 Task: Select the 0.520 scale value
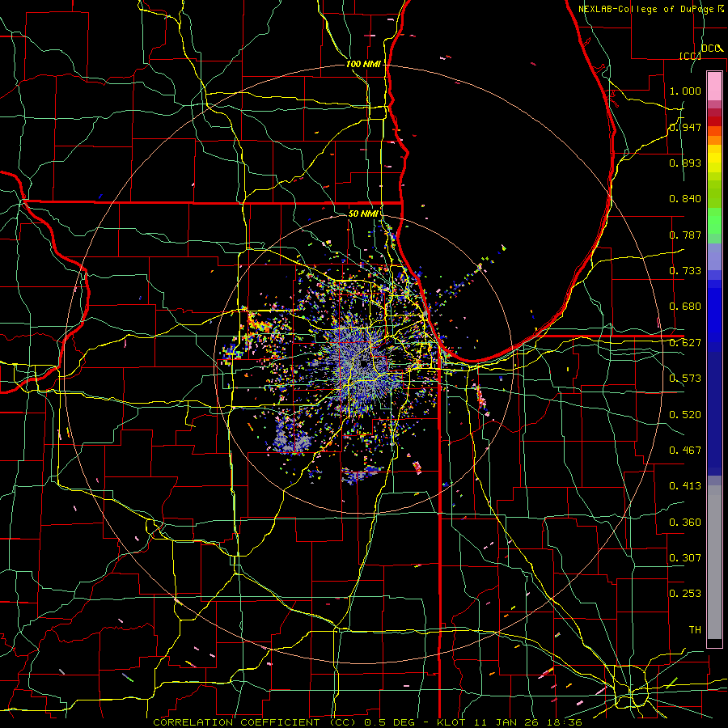[x=685, y=415]
